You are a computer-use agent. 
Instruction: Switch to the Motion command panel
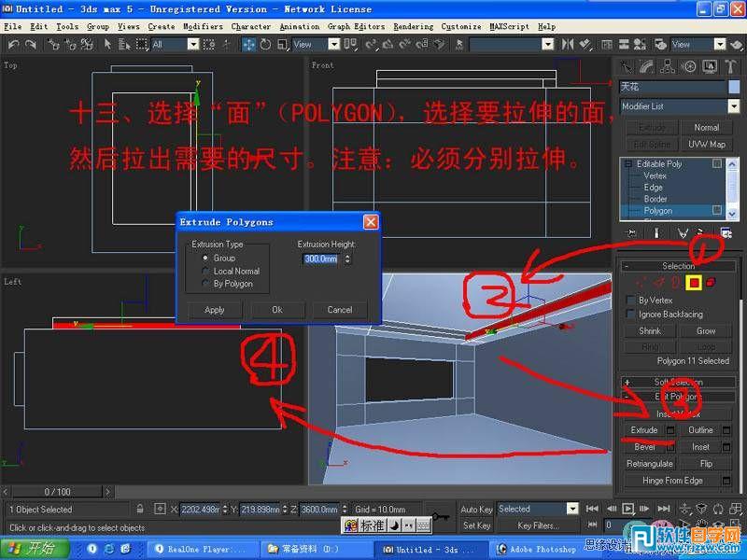tap(688, 66)
